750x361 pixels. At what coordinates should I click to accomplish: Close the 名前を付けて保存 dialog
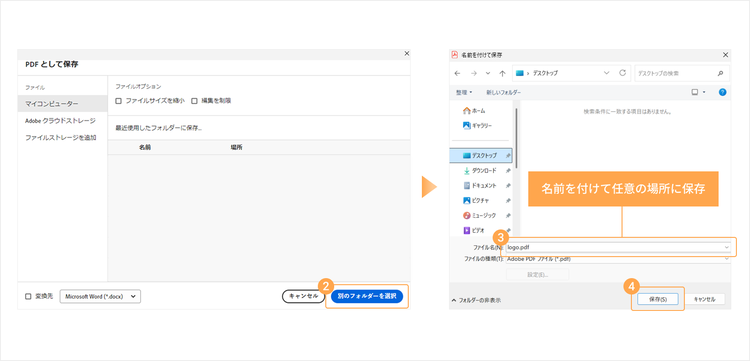click(x=725, y=55)
